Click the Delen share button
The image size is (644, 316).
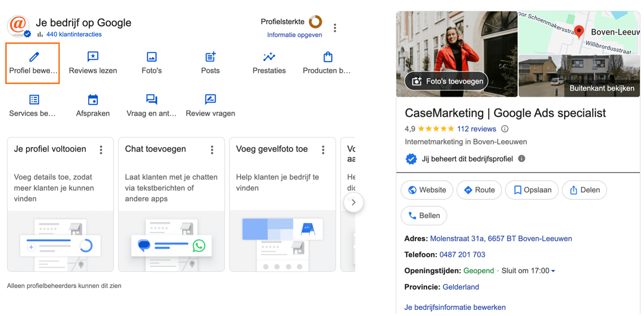point(584,190)
